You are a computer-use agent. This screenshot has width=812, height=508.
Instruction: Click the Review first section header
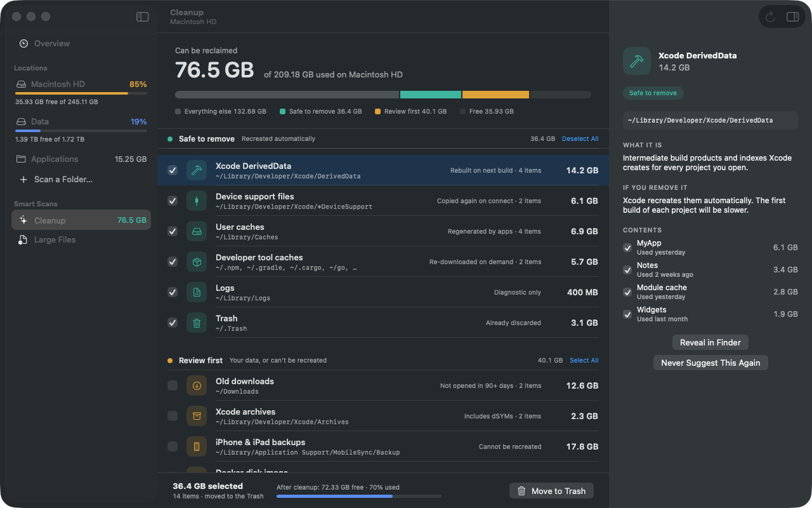(383, 361)
